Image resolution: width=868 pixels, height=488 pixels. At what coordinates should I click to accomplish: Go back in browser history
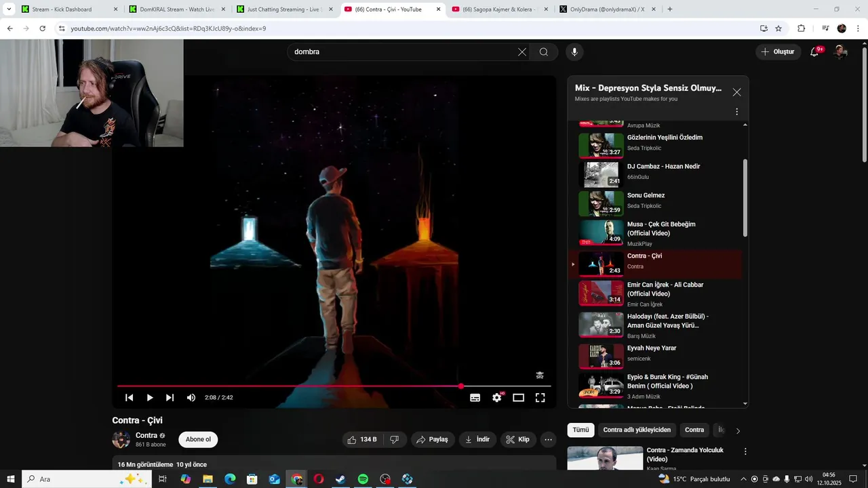pos(9,28)
